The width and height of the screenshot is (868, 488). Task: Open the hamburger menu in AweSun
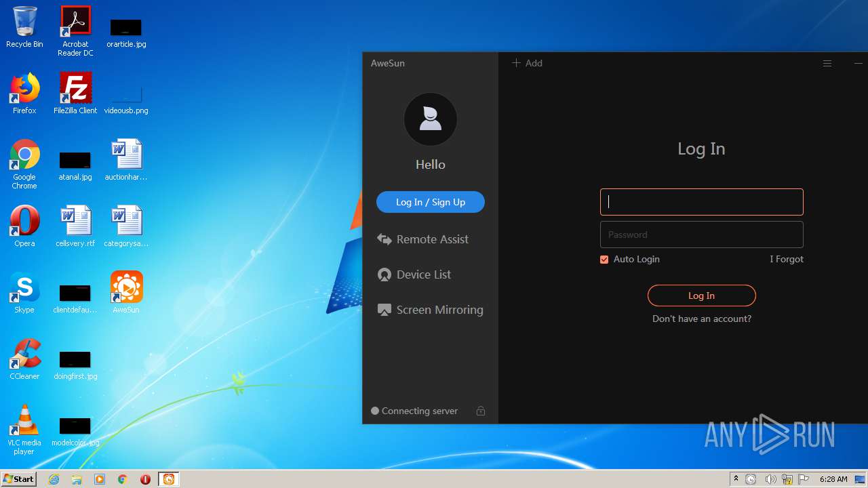coord(827,63)
